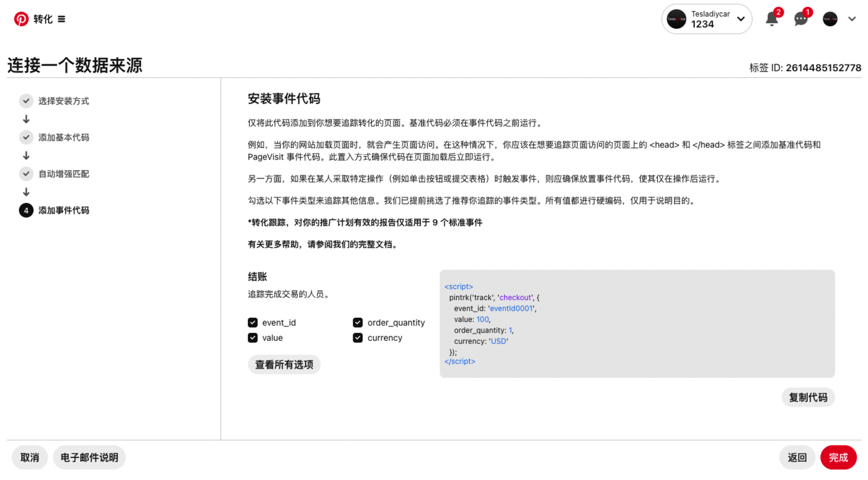Screen dimensions: 868x480
Task: Go to the 选择安装方式 step label
Action: (x=64, y=101)
